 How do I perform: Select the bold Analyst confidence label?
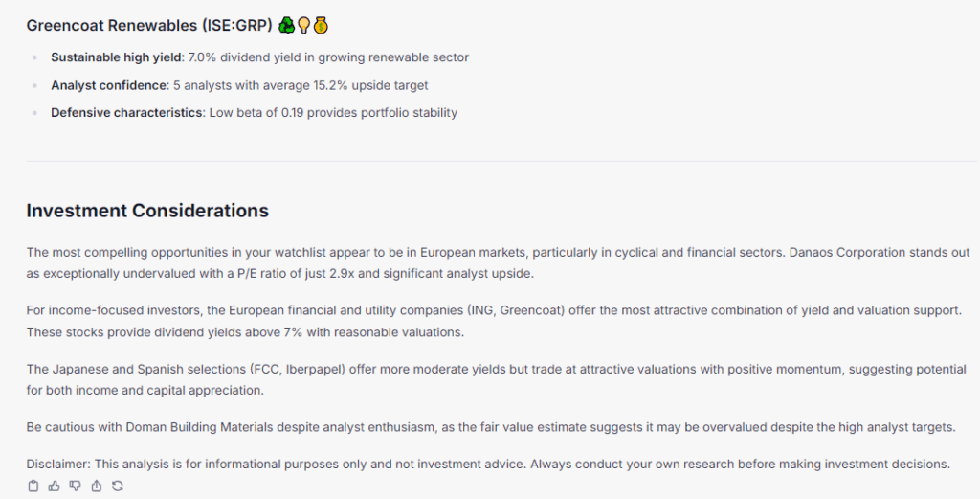point(109,85)
